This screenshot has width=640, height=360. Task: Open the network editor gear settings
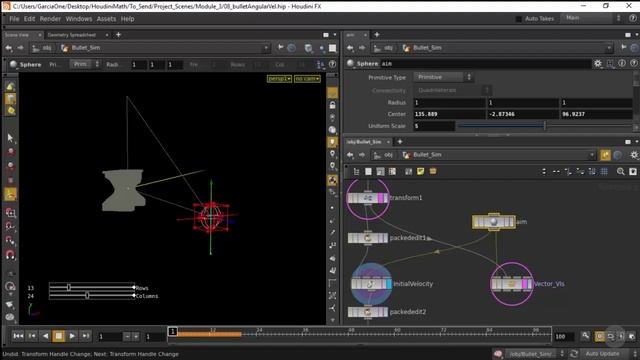tap(633, 155)
